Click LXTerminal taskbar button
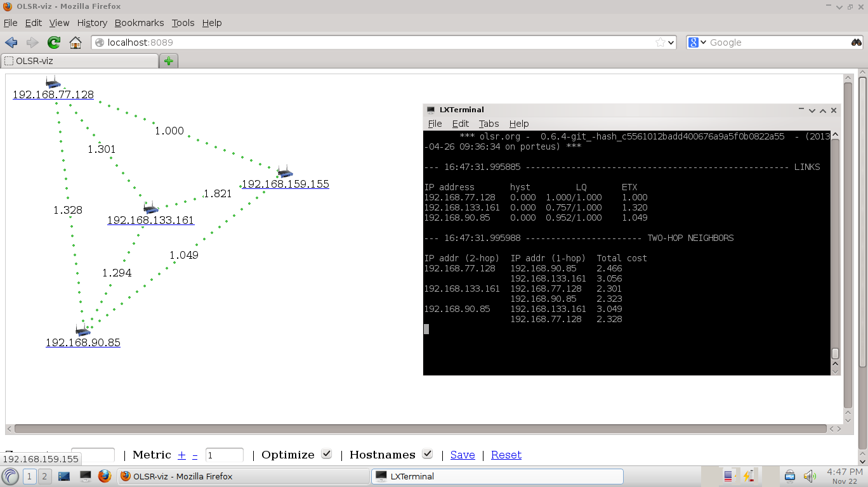 pyautogui.click(x=497, y=476)
